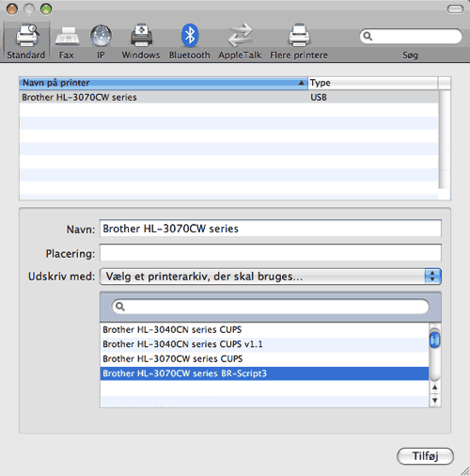Toggle toolbar with pill button

(x=455, y=9)
